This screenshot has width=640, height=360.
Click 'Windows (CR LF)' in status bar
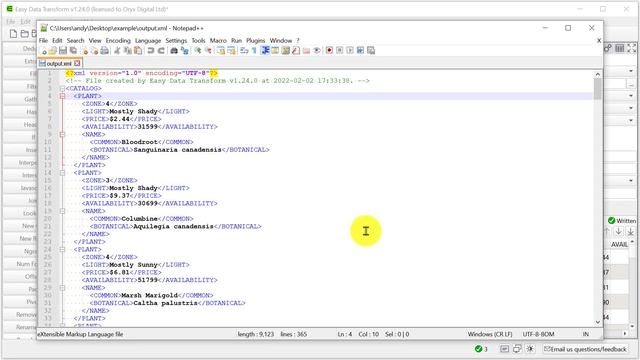490,334
